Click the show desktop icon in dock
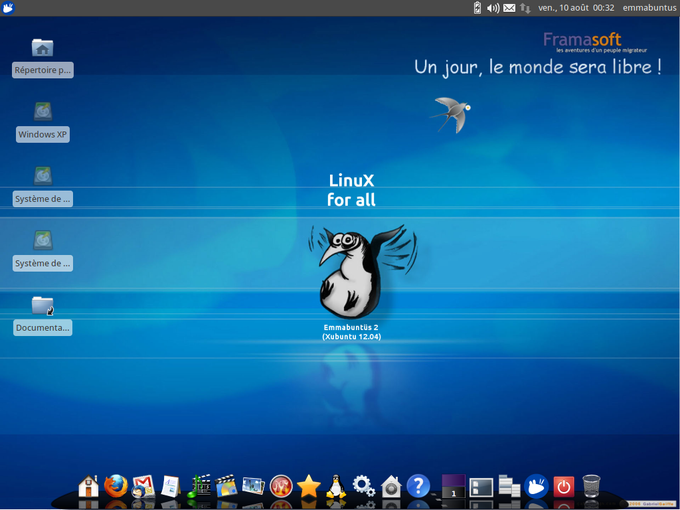 point(481,487)
